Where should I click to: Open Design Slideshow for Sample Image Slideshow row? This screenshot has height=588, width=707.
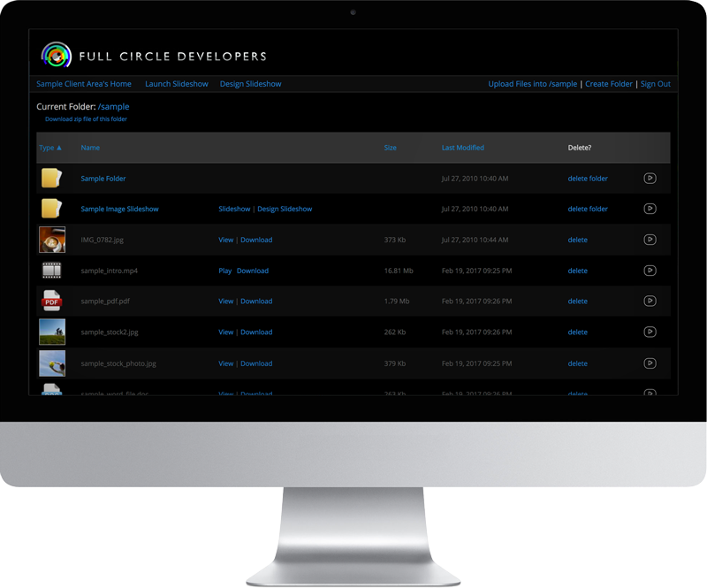(x=285, y=209)
